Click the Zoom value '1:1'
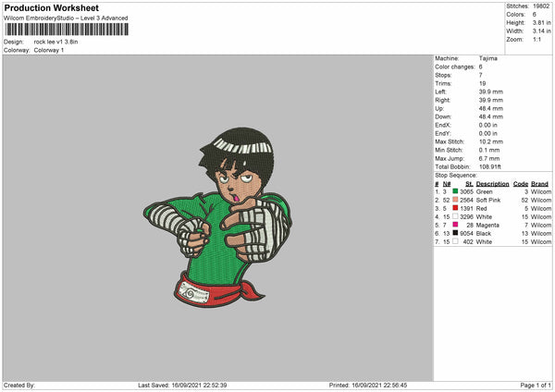The width and height of the screenshot is (555, 392). 536,40
